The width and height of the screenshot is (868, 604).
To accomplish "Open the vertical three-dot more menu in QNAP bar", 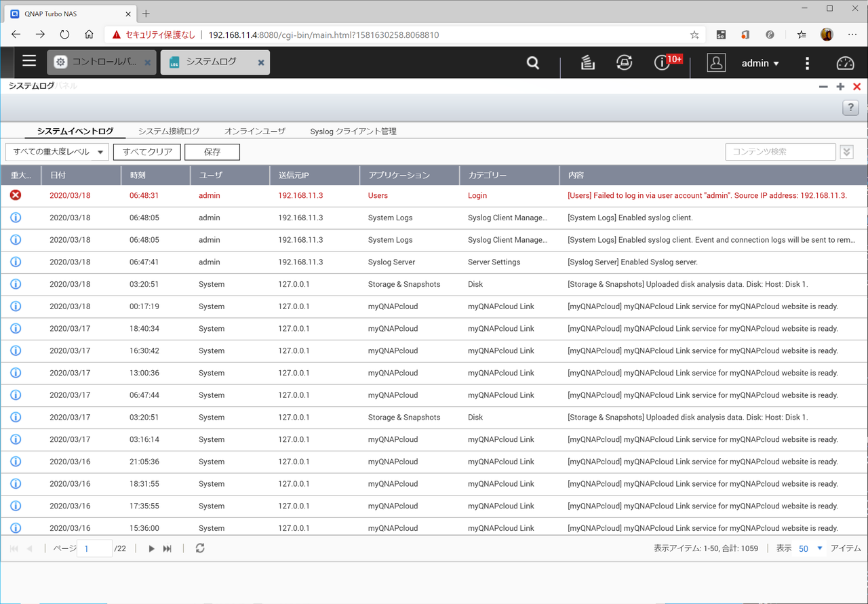I will pyautogui.click(x=807, y=63).
